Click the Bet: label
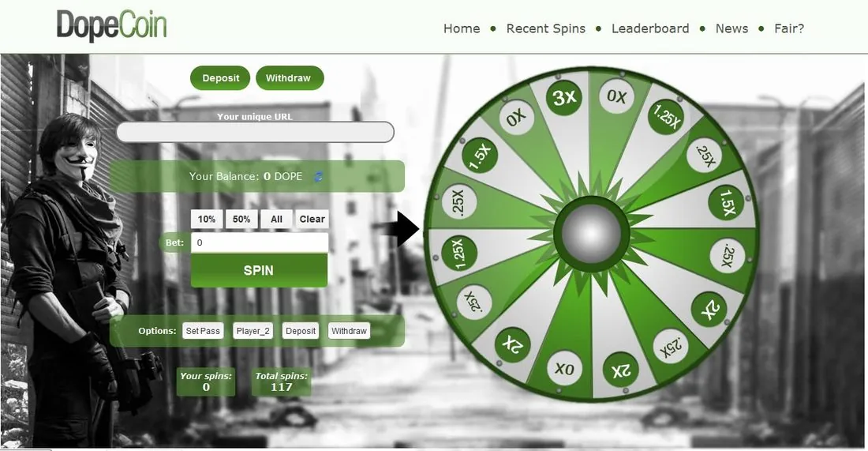Viewport: 868px width, 451px height. click(x=174, y=242)
